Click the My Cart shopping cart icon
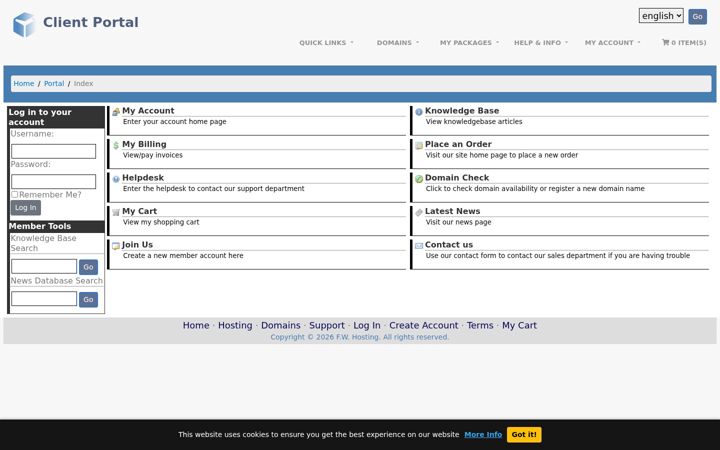720x450 pixels. (116, 212)
